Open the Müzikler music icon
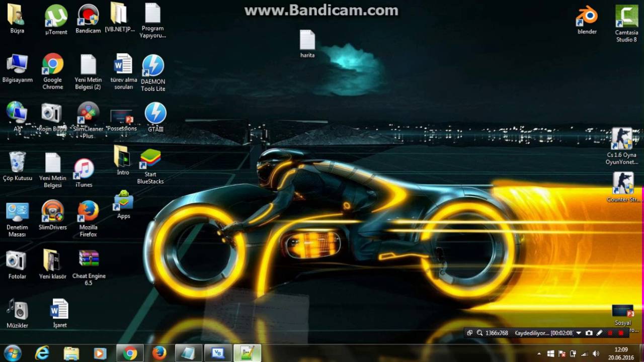 coord(17,313)
